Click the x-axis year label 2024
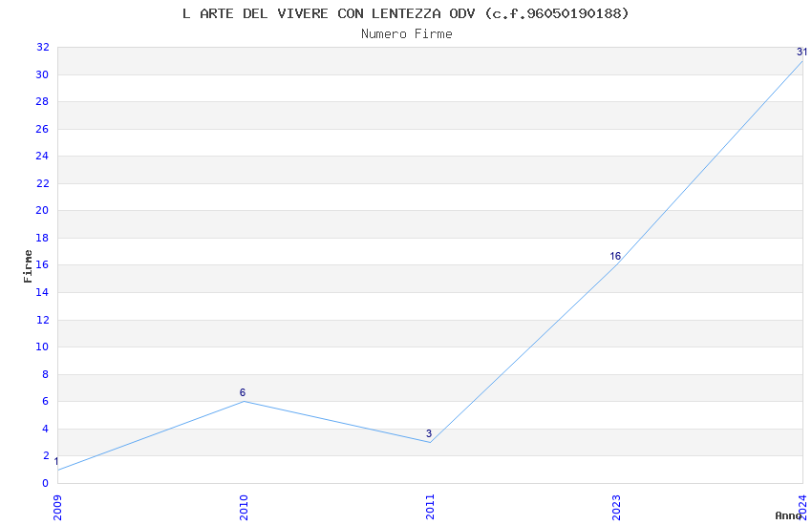812x525 pixels. [802, 508]
